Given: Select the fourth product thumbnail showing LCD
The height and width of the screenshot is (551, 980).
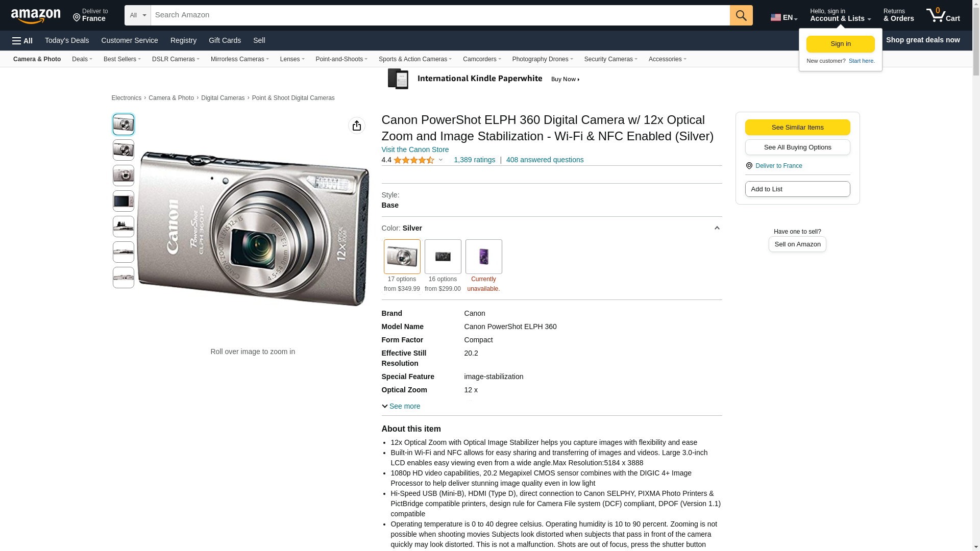Looking at the screenshot, I should click(x=124, y=201).
